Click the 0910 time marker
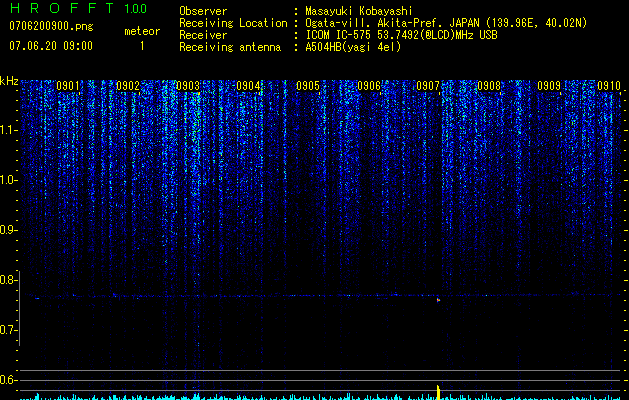 609,85
